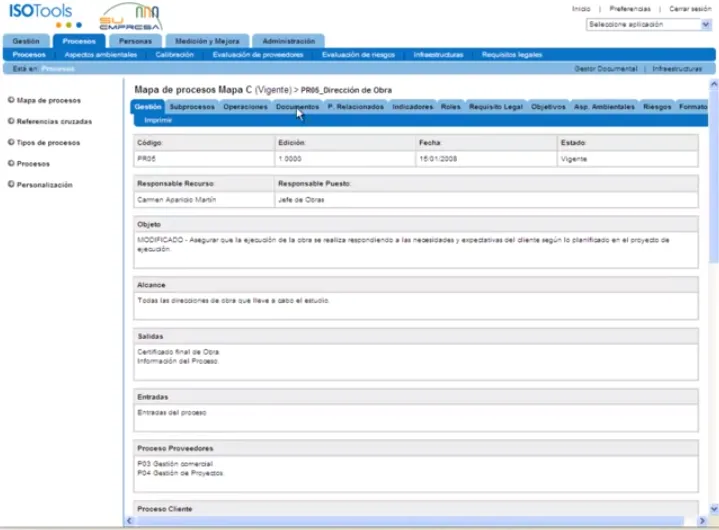
Task: Switch to the Subprocesos tab
Action: point(192,107)
